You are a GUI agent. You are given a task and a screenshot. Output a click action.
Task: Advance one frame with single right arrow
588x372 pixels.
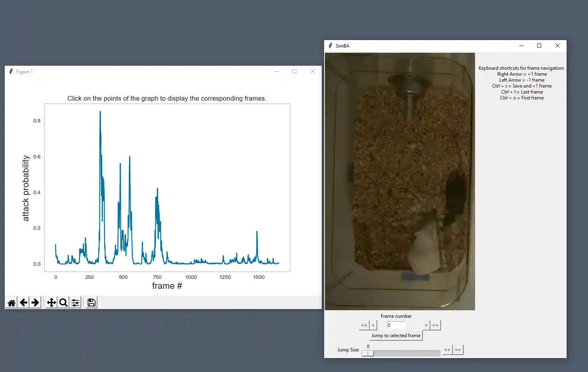426,325
